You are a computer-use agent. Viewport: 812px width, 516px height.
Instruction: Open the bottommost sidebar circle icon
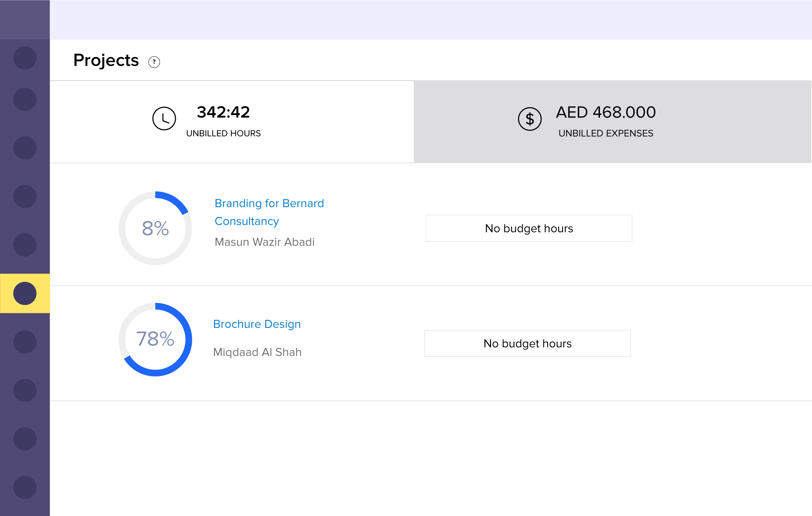coord(25,487)
